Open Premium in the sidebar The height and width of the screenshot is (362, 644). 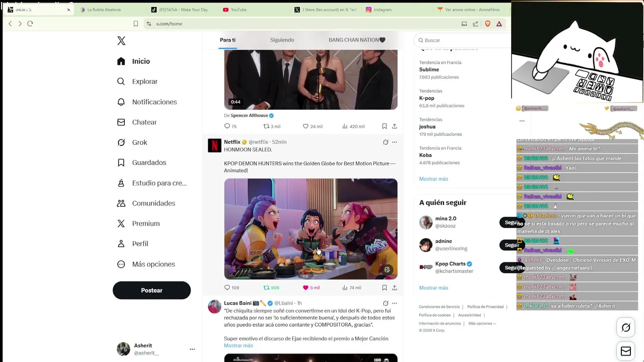pos(138,223)
